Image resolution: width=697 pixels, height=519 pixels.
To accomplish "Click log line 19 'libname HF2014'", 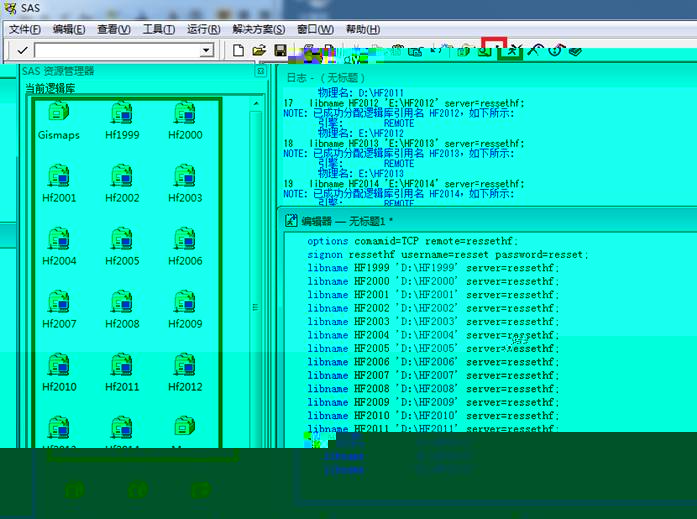I will click(x=404, y=184).
